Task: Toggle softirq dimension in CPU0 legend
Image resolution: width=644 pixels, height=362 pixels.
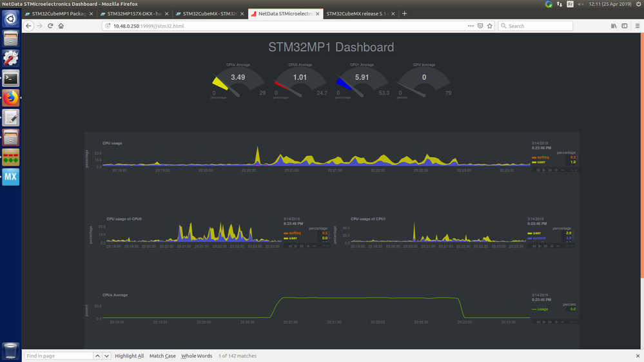Action: point(293,233)
